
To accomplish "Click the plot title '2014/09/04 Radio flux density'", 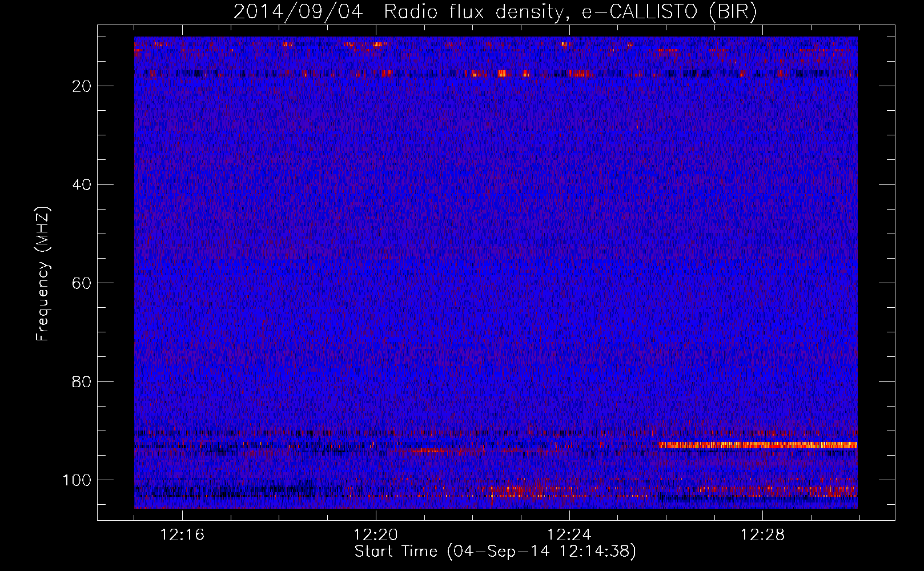I will pyautogui.click(x=495, y=12).
